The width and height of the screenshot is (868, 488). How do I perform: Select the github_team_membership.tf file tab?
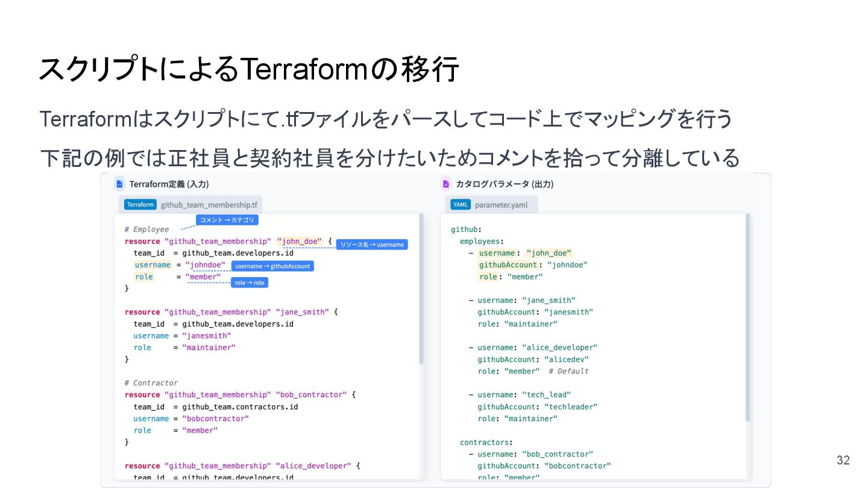point(192,204)
